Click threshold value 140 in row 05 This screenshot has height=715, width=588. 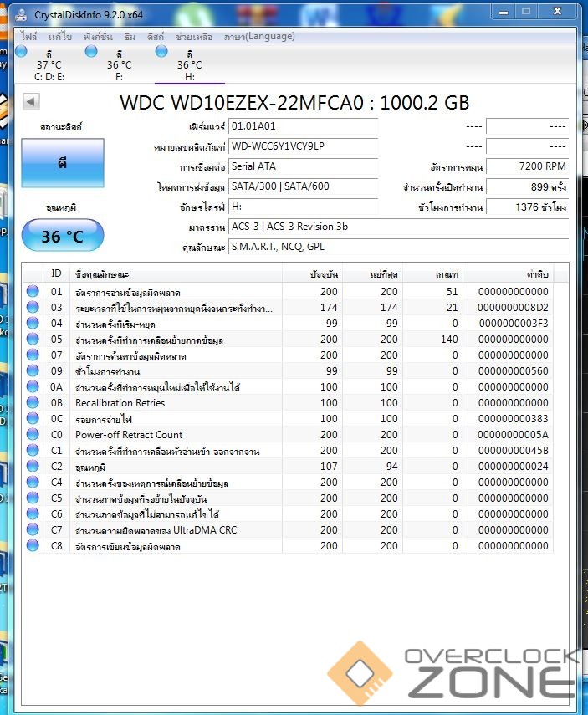449,340
